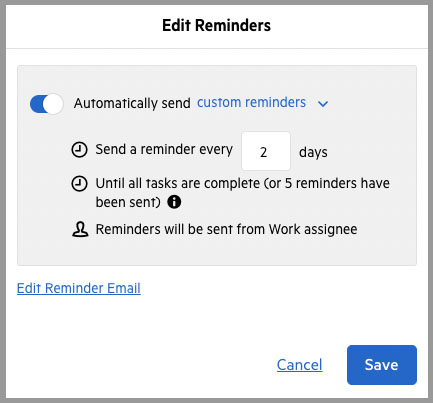This screenshot has height=403, width=433.
Task: Click the Edit Reminders dialog title
Action: [217, 25]
